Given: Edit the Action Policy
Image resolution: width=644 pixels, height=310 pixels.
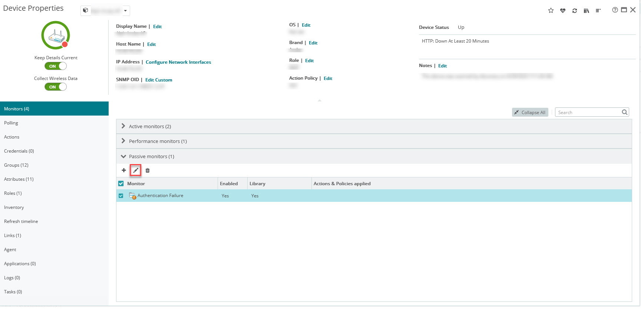Looking at the screenshot, I should coord(328,78).
